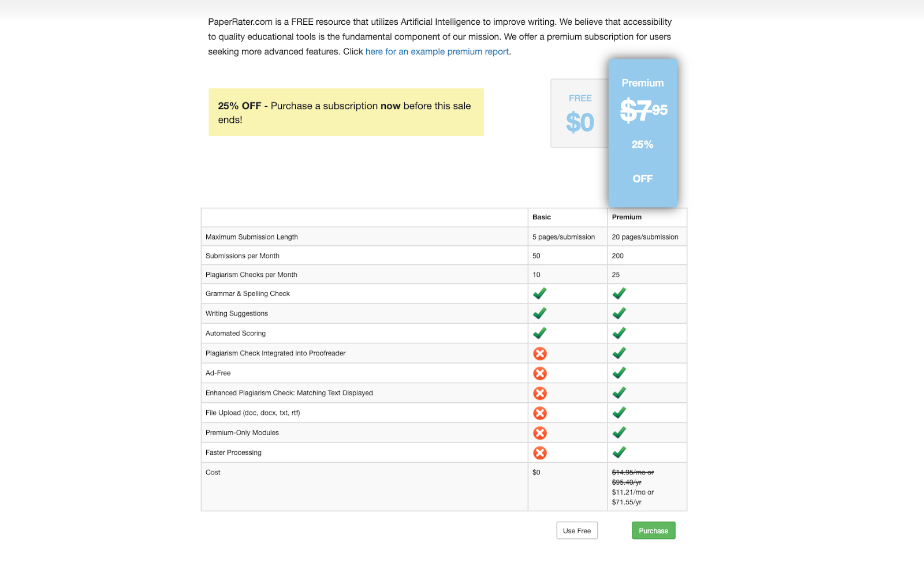The height and width of the screenshot is (584, 924).
Task: Click the Basic checkmark for Grammar & Spelling Check
Action: [540, 294]
